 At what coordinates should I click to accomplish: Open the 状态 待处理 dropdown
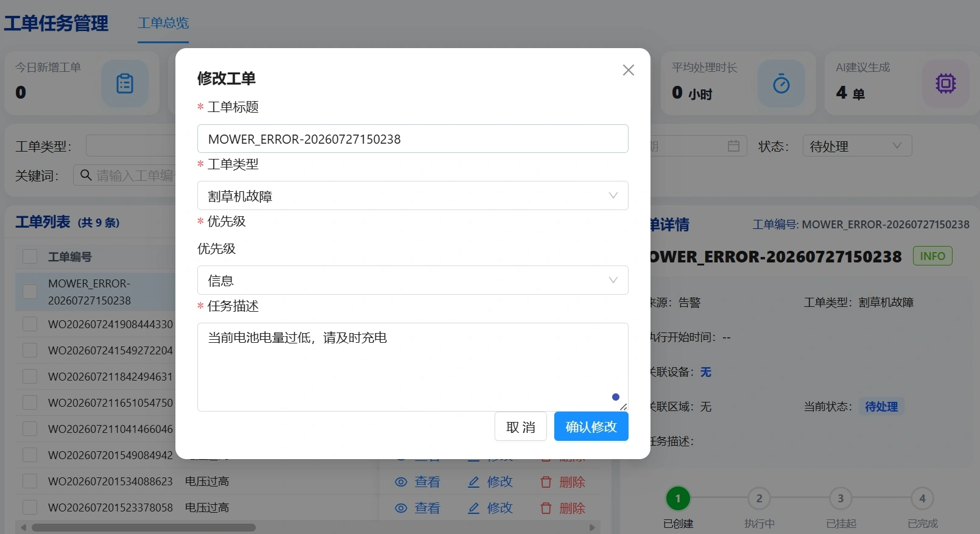click(x=857, y=146)
